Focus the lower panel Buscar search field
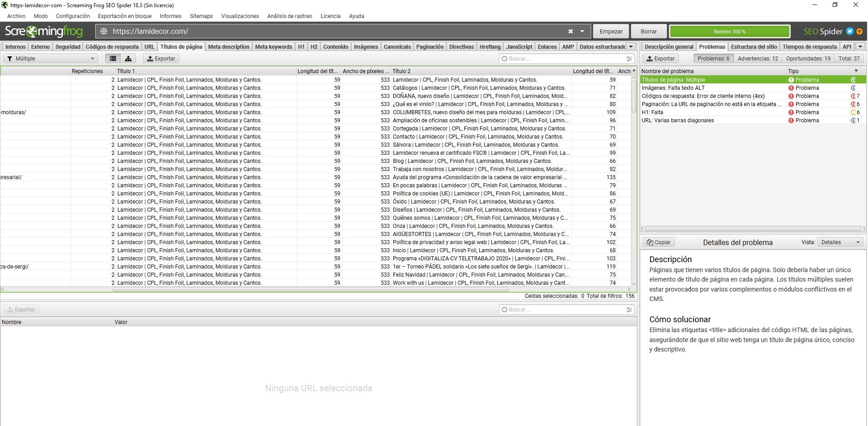 pyautogui.click(x=567, y=310)
